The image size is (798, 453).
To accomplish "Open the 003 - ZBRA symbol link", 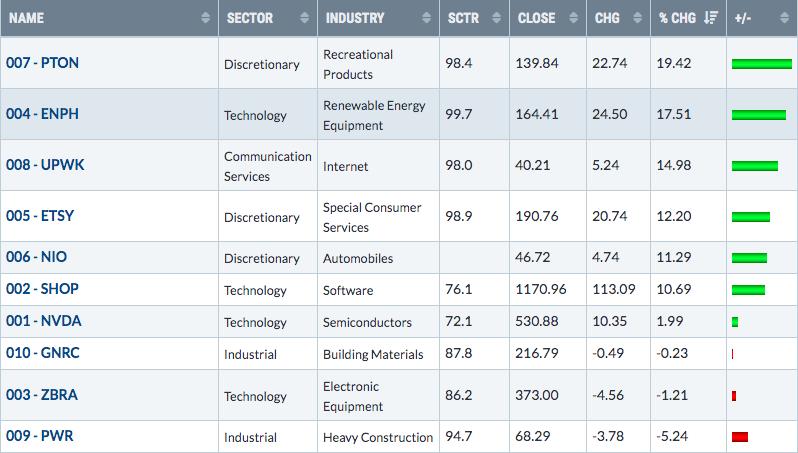I will pyautogui.click(x=42, y=395).
